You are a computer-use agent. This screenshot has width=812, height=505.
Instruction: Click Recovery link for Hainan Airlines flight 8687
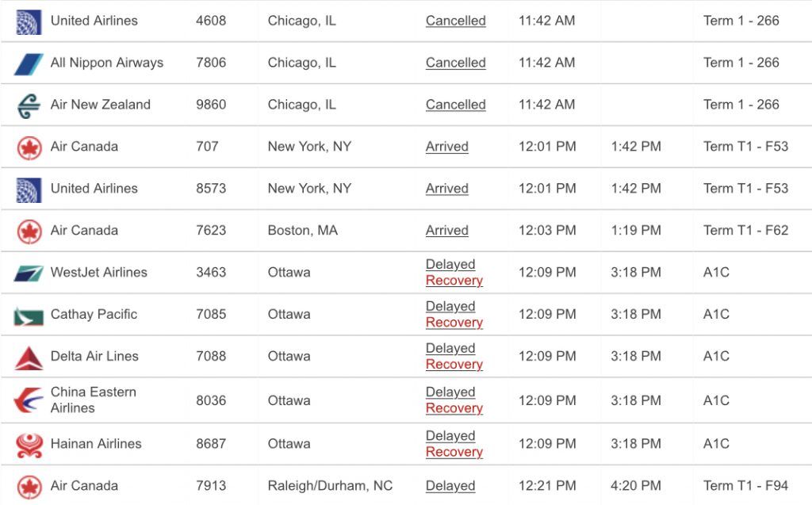pos(454,452)
